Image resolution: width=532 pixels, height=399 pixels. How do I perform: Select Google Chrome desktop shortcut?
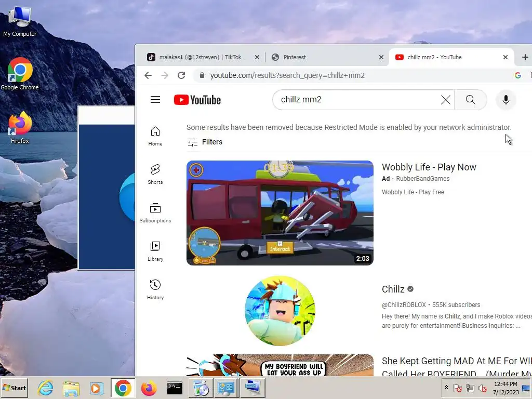[20, 74]
